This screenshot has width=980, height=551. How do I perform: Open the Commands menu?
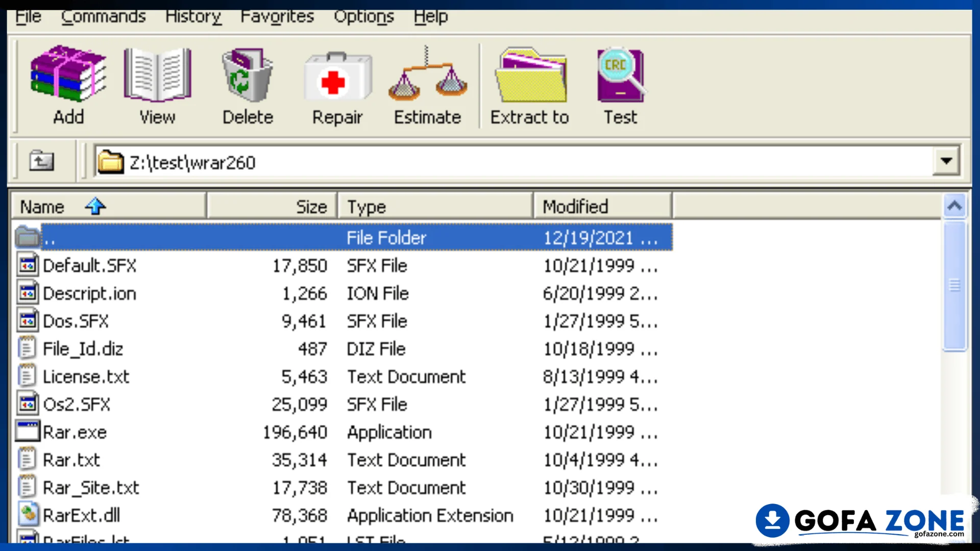tap(104, 17)
